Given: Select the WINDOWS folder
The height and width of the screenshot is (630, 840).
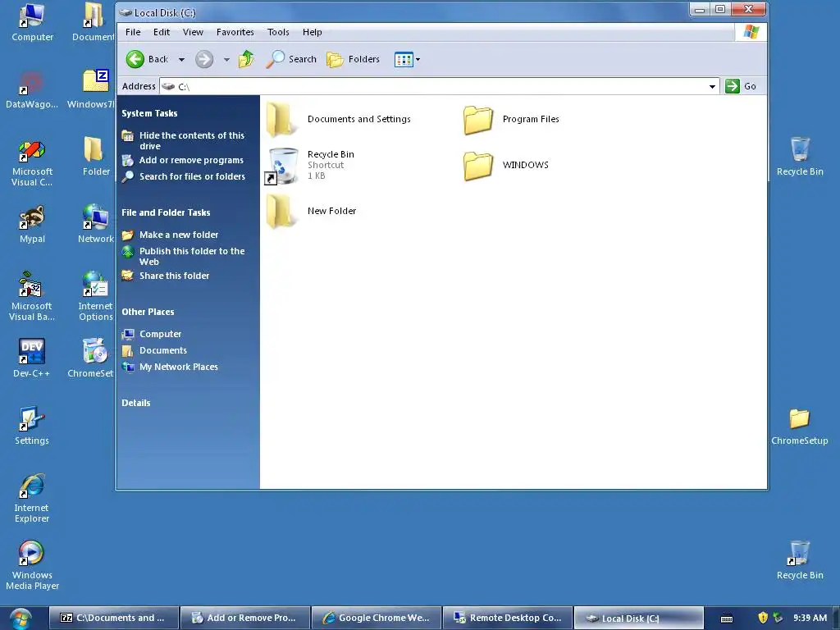Looking at the screenshot, I should click(505, 165).
